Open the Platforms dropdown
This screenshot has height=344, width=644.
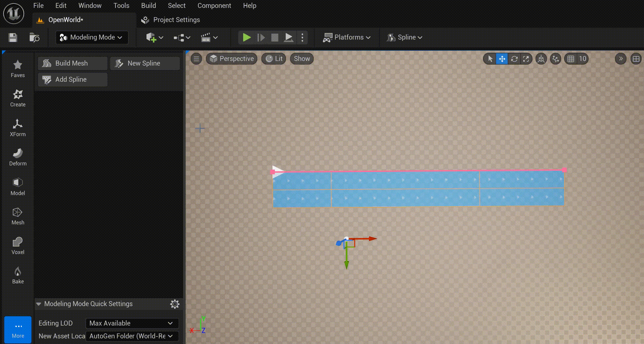[x=347, y=38]
